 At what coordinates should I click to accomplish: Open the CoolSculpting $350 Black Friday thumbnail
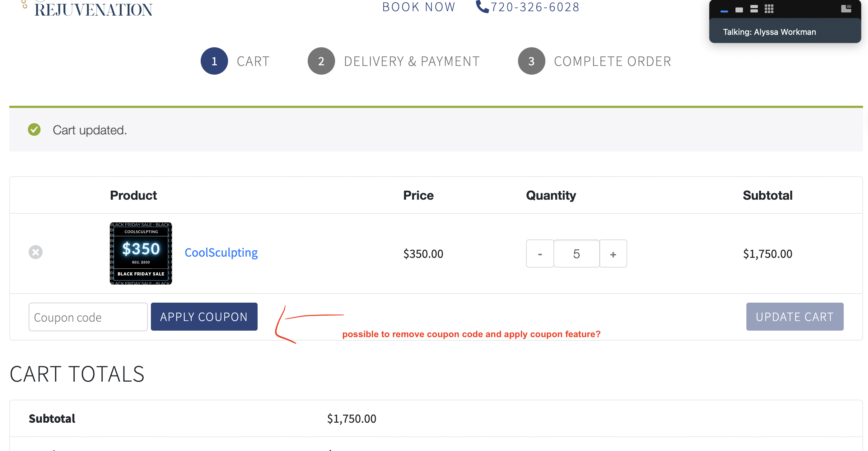[x=141, y=253]
